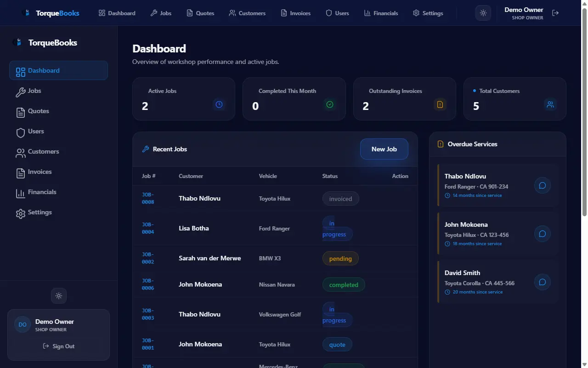Screen dimensions: 588x368
Task: Click Sarah van der Merwe customer name
Action: (210, 258)
